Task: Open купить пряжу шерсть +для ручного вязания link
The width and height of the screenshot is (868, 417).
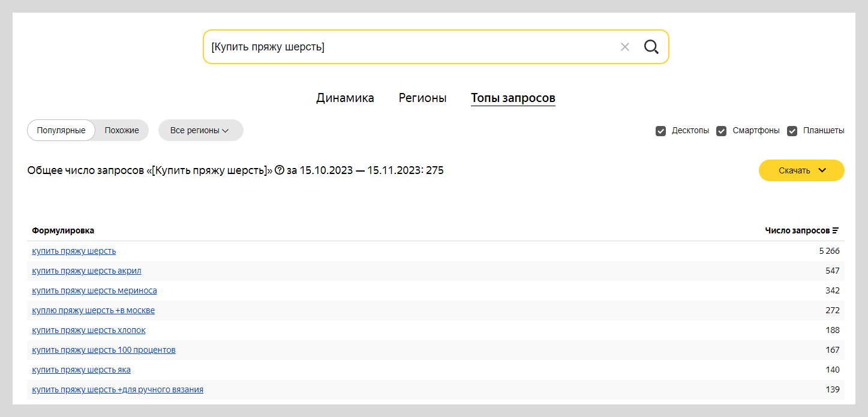Action: pos(118,389)
